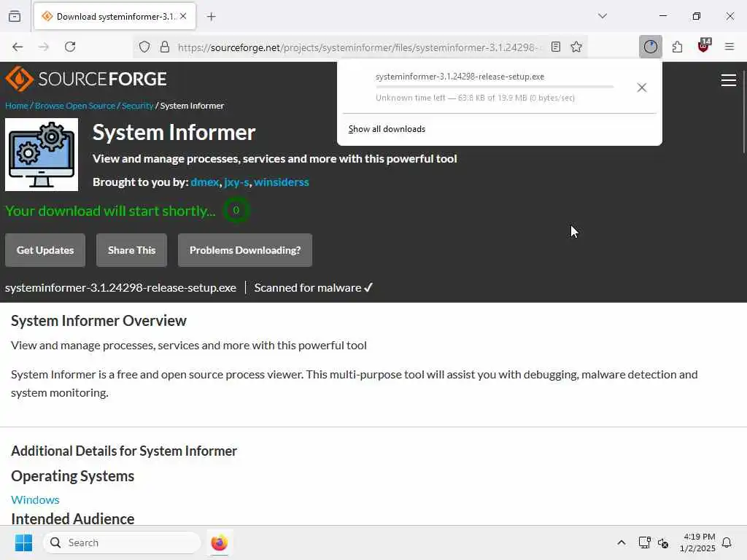
Task: Open jxy-s author profile
Action: pos(236,182)
